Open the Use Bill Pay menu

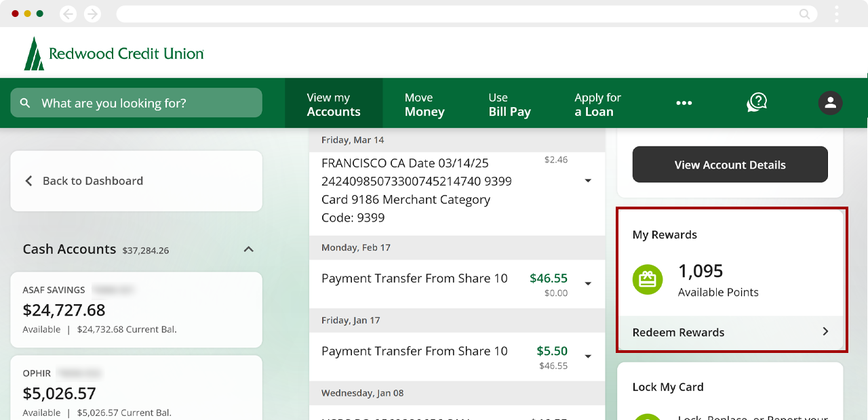pyautogui.click(x=509, y=104)
